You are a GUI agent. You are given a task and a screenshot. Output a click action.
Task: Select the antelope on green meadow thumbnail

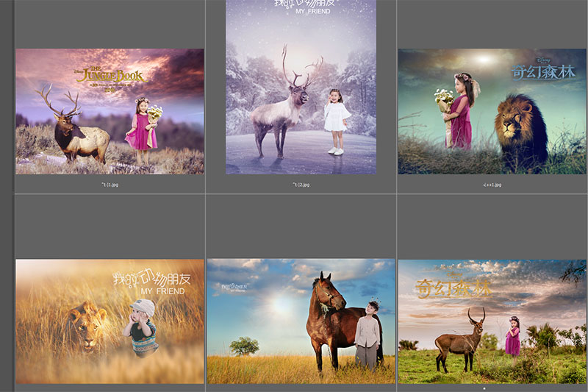pos(492,321)
